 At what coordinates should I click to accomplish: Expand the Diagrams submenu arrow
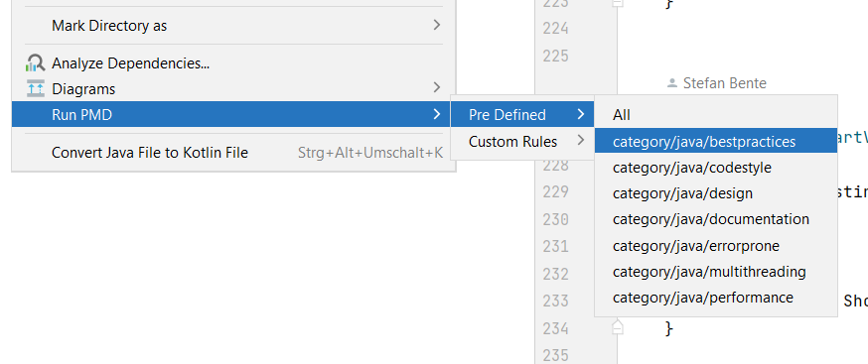pos(437,87)
